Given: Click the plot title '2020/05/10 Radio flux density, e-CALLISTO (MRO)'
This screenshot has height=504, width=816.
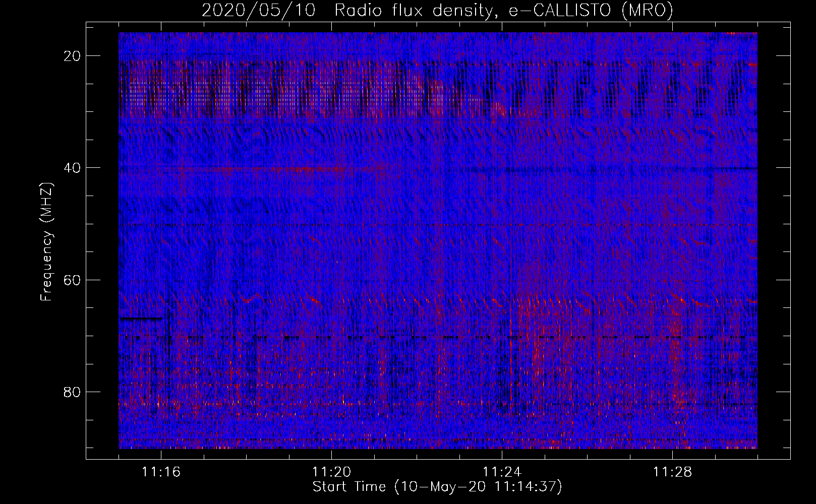Looking at the screenshot, I should click(x=437, y=10).
